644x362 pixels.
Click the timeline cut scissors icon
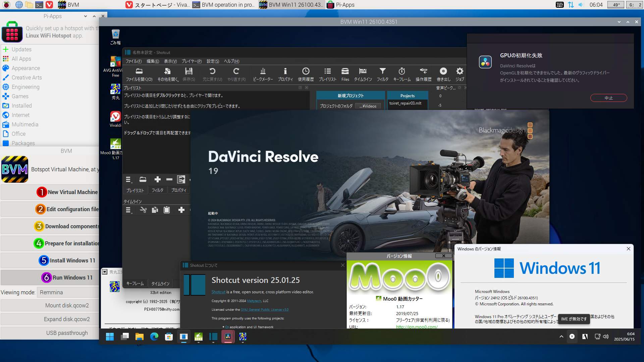pos(143,210)
